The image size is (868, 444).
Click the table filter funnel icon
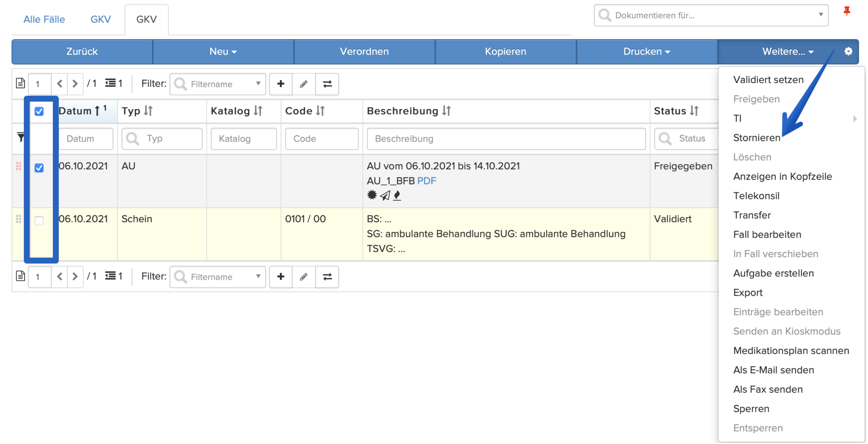point(21,137)
